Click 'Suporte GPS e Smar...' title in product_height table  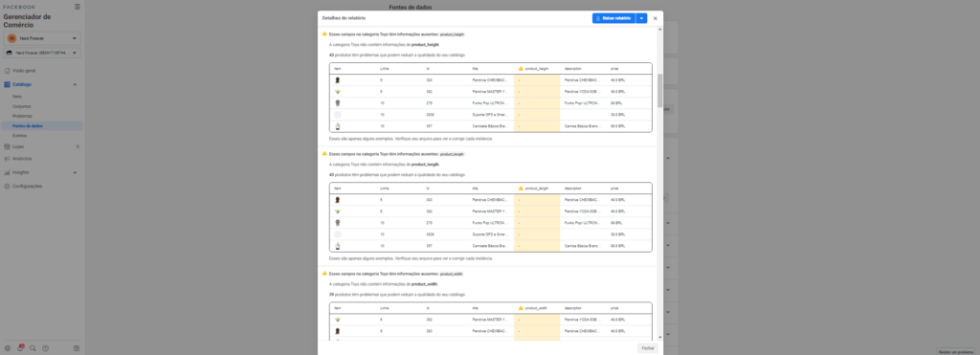(490, 115)
